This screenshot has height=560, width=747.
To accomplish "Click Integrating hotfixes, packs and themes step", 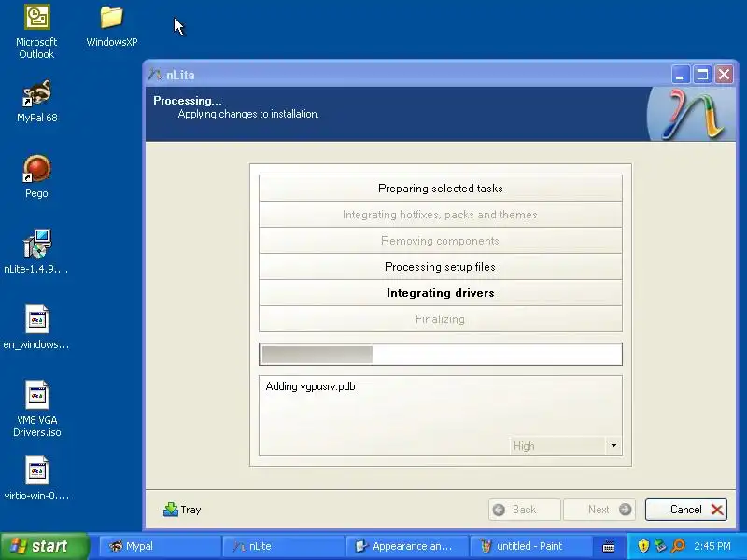I will (441, 215).
